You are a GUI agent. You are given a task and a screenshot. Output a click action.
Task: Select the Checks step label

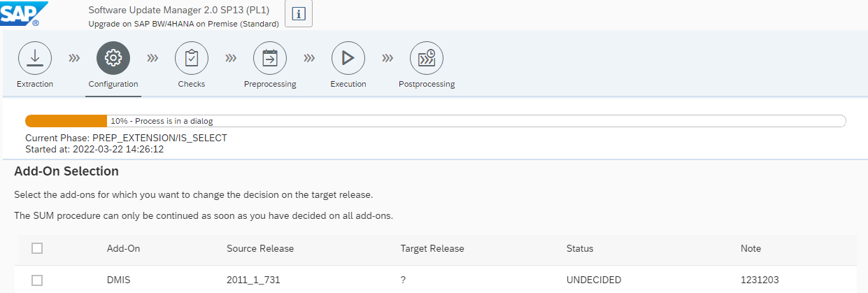(x=192, y=84)
